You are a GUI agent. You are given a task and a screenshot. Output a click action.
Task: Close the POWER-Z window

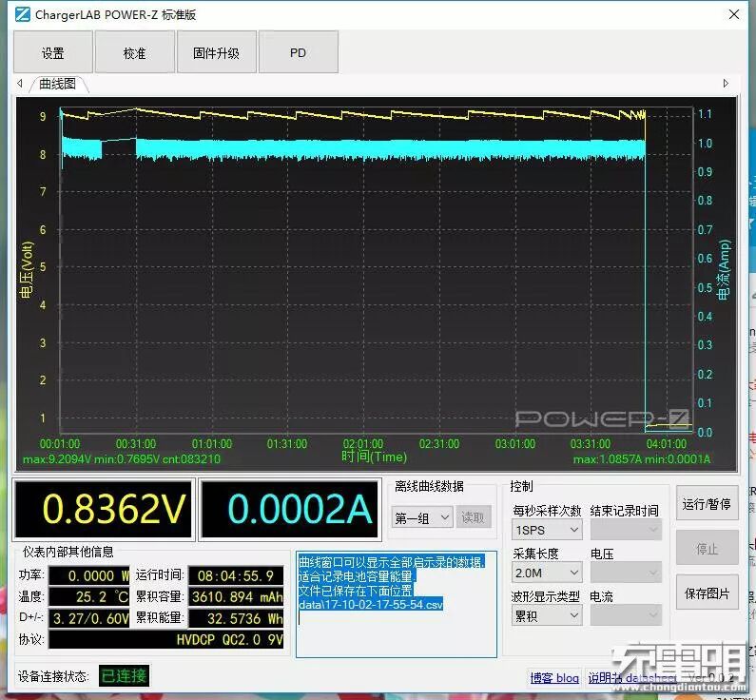[734, 14]
